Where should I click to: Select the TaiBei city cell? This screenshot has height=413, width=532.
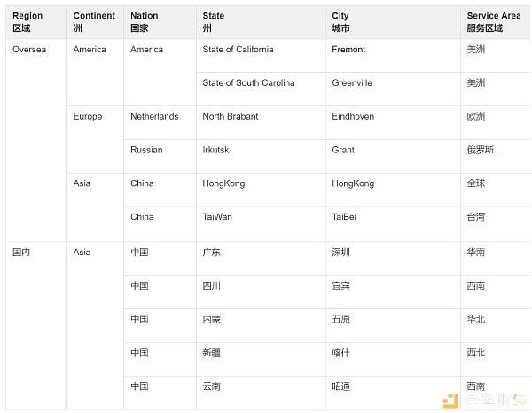point(393,224)
